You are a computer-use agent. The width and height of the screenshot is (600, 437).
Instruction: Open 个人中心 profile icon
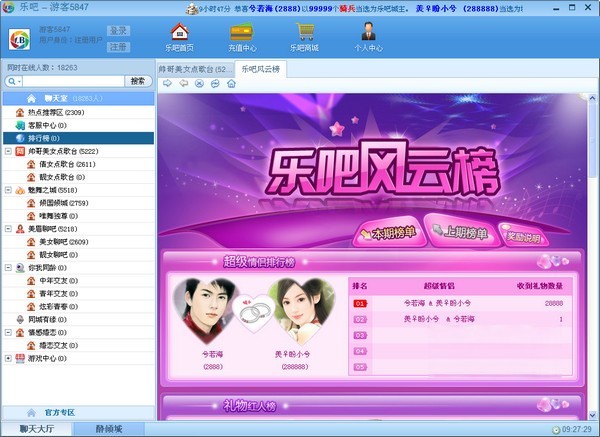[x=368, y=32]
